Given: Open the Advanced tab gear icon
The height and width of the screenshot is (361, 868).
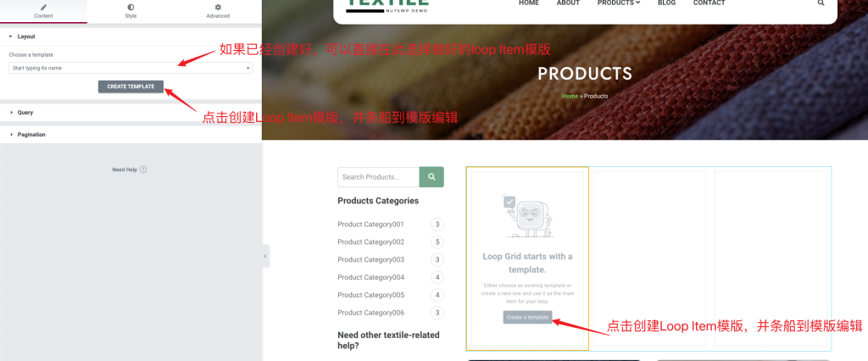Looking at the screenshot, I should click(218, 7).
